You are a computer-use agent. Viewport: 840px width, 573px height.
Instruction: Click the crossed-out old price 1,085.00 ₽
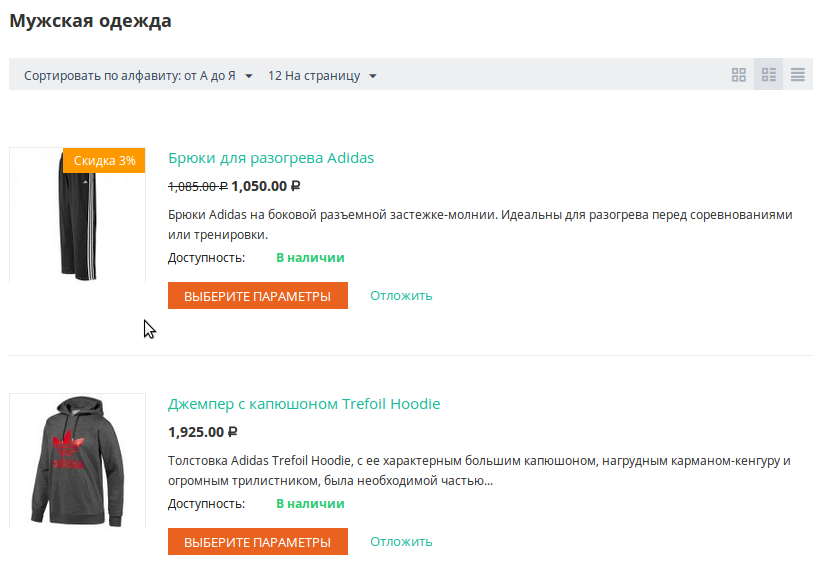(197, 186)
